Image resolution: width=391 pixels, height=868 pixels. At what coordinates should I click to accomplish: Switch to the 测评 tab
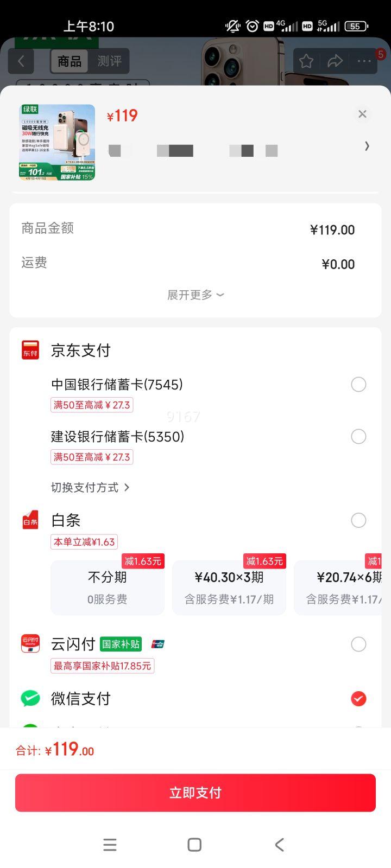[x=109, y=61]
